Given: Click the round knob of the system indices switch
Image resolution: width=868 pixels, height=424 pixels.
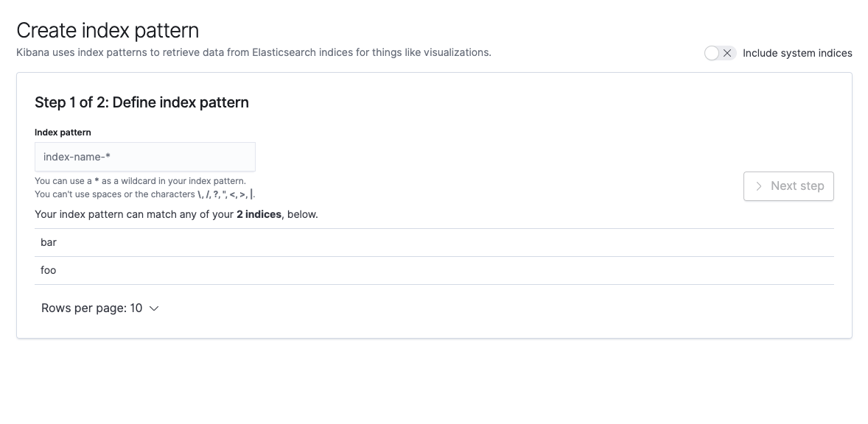Looking at the screenshot, I should pyautogui.click(x=712, y=53).
